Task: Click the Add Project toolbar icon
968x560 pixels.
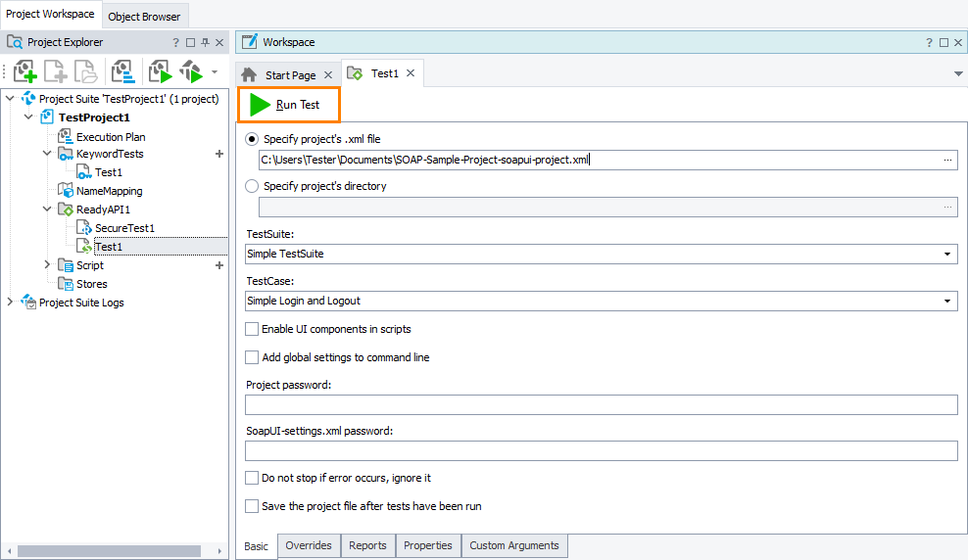Action: point(24,71)
